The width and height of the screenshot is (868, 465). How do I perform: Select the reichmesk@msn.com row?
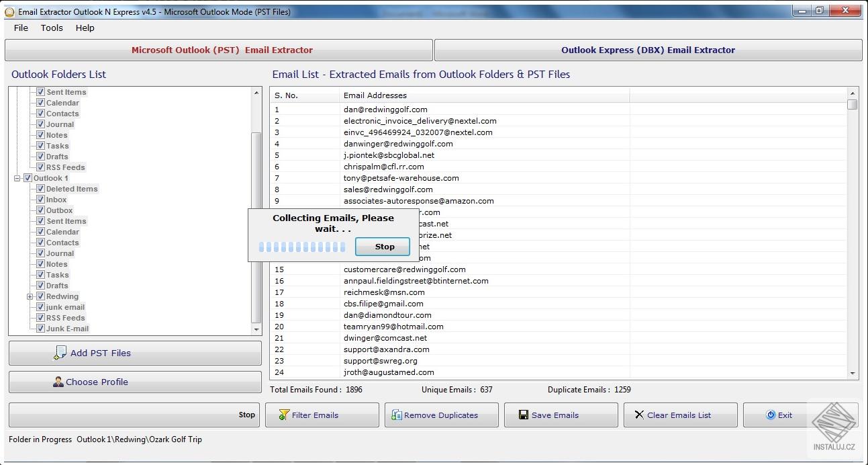pyautogui.click(x=559, y=292)
